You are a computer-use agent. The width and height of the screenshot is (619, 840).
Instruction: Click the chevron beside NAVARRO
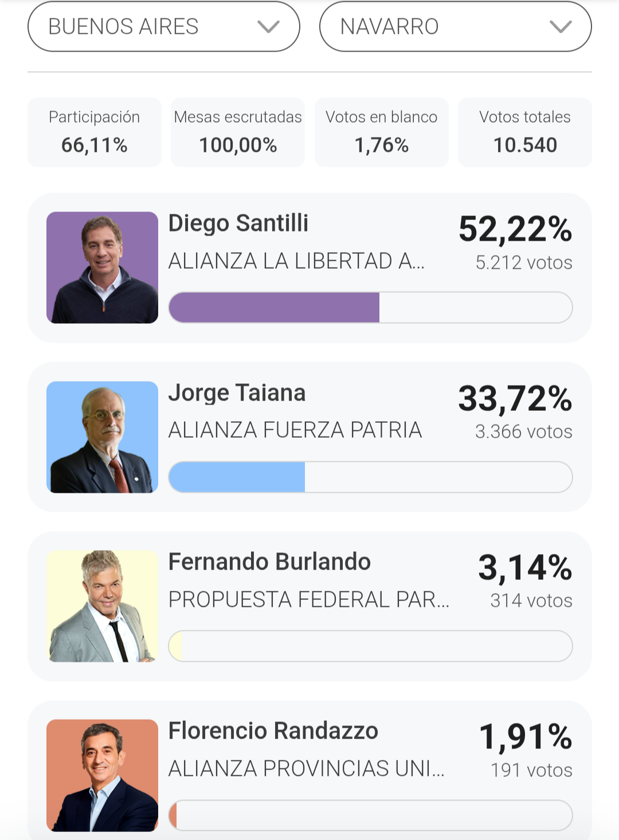tap(561, 27)
